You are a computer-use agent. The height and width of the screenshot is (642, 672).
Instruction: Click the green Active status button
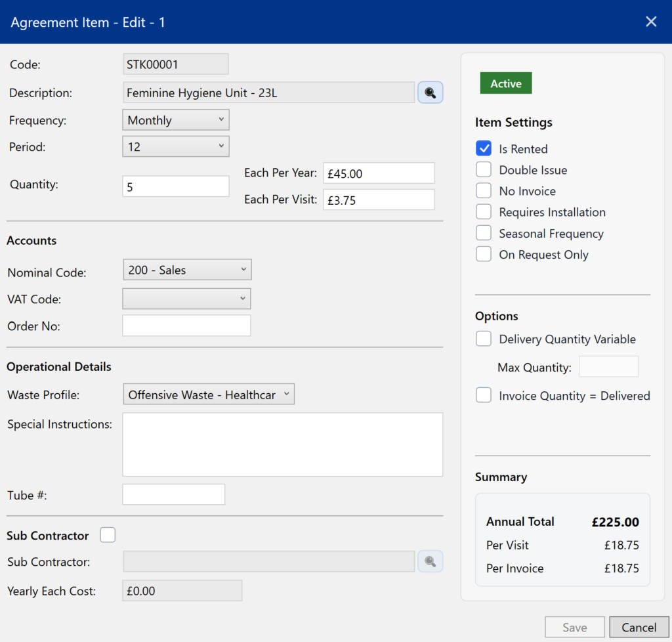click(506, 84)
